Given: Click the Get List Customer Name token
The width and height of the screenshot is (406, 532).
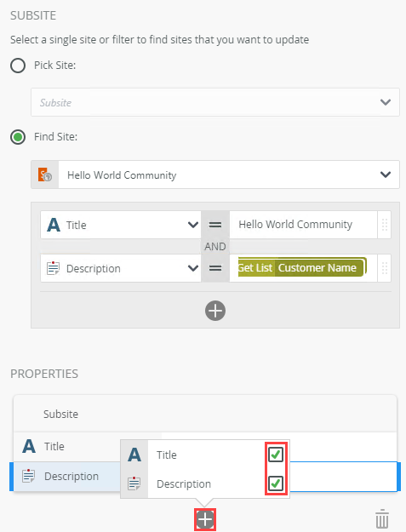Looking at the screenshot, I should click(x=301, y=267).
